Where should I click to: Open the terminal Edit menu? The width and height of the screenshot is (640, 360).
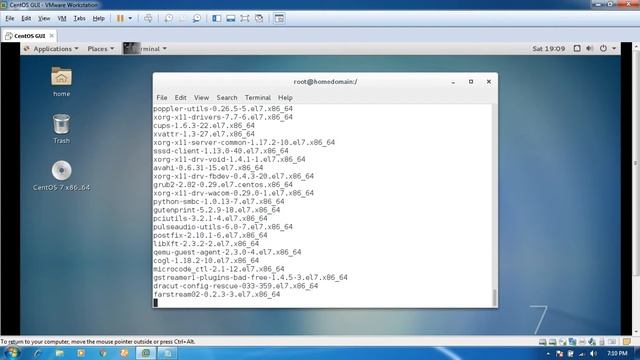tap(180, 98)
